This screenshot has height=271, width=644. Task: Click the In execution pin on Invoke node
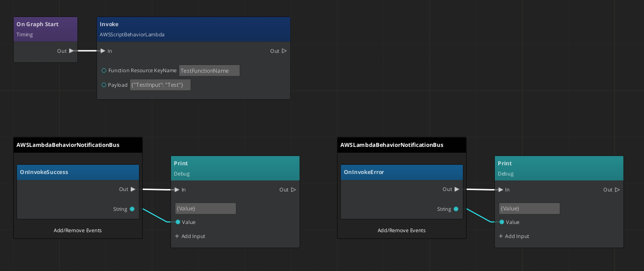tap(102, 51)
